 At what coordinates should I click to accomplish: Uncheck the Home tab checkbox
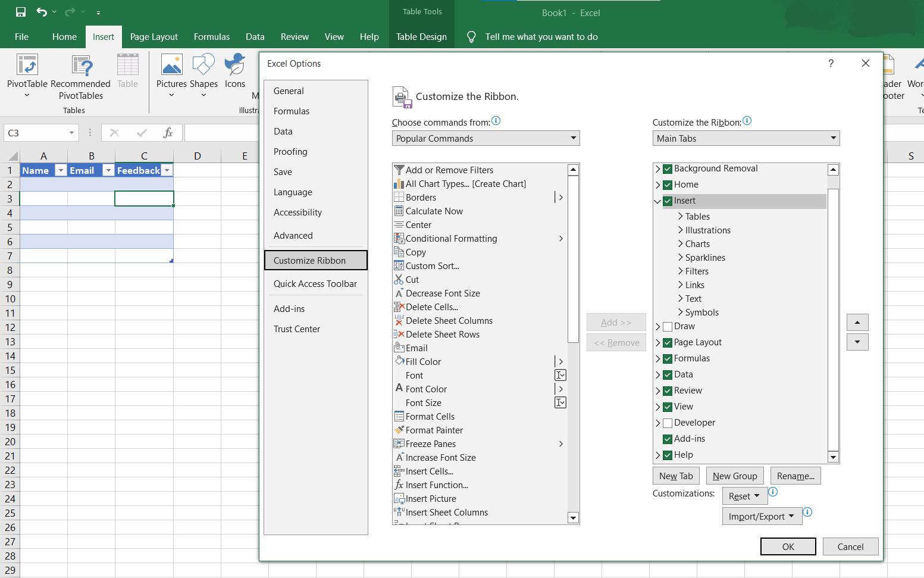[x=668, y=185]
